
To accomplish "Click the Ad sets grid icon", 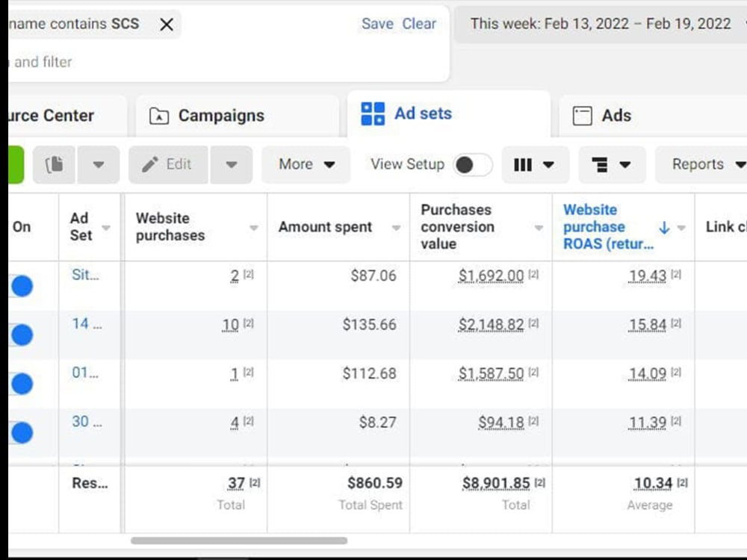I will (x=372, y=113).
